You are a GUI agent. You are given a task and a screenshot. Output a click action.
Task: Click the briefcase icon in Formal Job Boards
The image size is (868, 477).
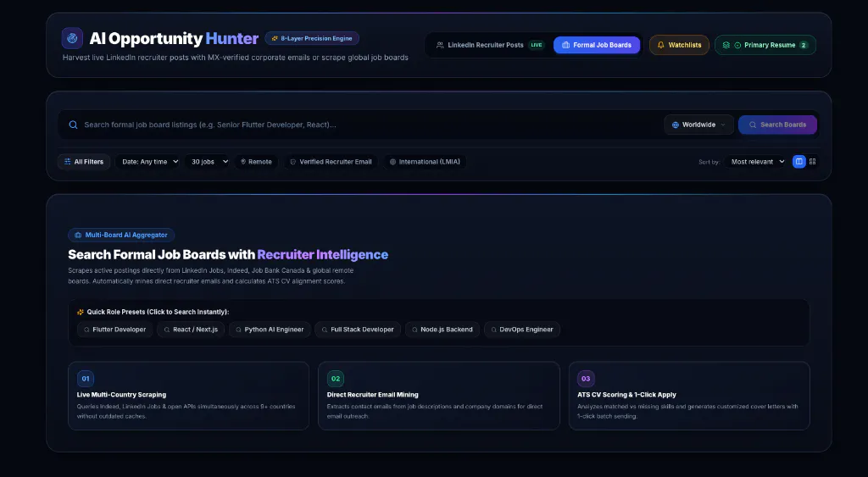point(565,45)
